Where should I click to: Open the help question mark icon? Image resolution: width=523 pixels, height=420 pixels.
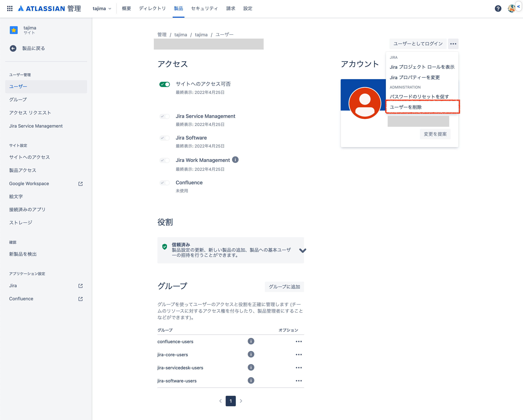click(498, 9)
